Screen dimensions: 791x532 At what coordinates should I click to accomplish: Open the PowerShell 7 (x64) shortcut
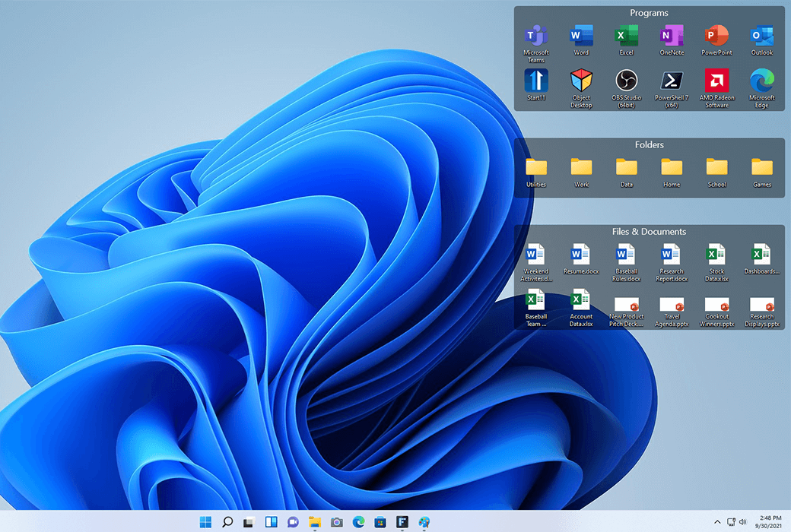click(671, 81)
